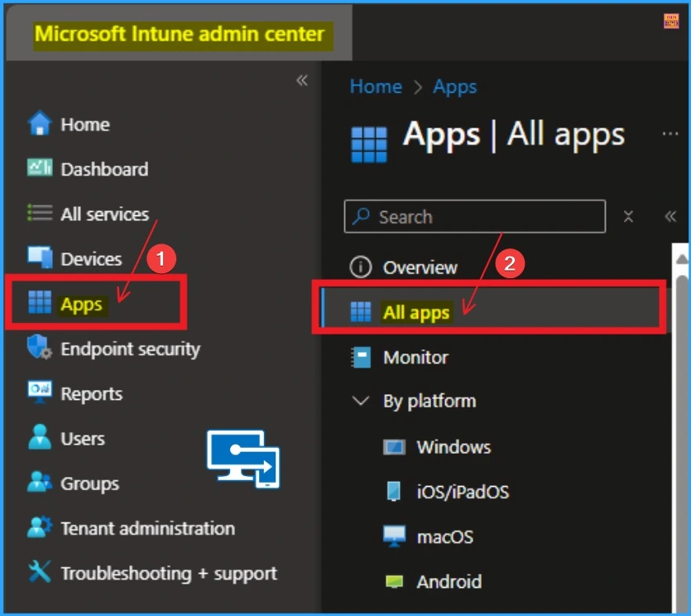Open Home in the left navigation
This screenshot has height=616, width=691.
(x=85, y=124)
